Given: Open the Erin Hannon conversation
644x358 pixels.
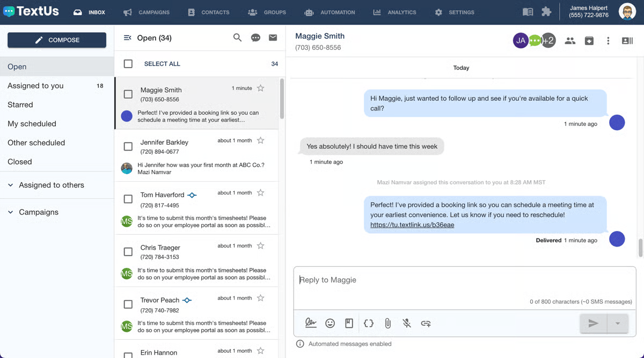Looking at the screenshot, I should coord(196,349).
